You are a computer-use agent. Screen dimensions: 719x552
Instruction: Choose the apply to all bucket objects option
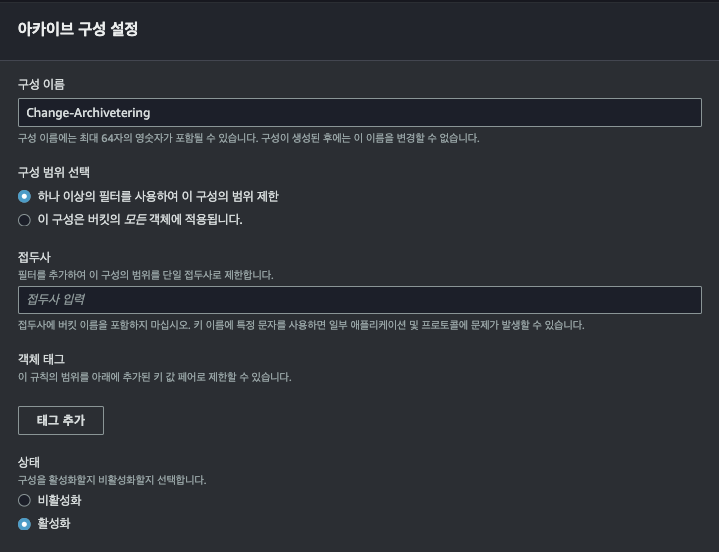pos(25,219)
